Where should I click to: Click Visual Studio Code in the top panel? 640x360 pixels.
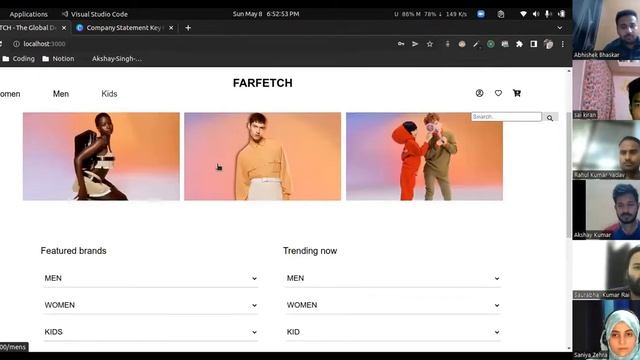tap(95, 14)
